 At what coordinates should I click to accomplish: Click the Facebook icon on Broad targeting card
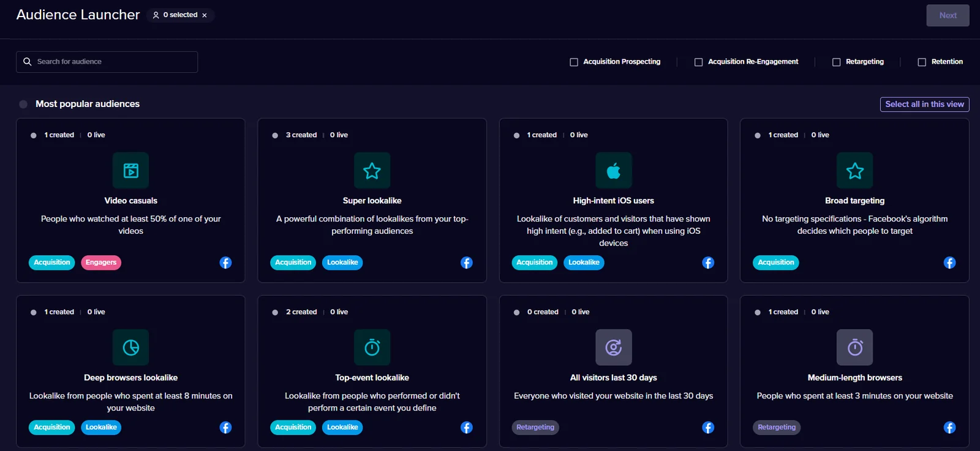click(949, 263)
